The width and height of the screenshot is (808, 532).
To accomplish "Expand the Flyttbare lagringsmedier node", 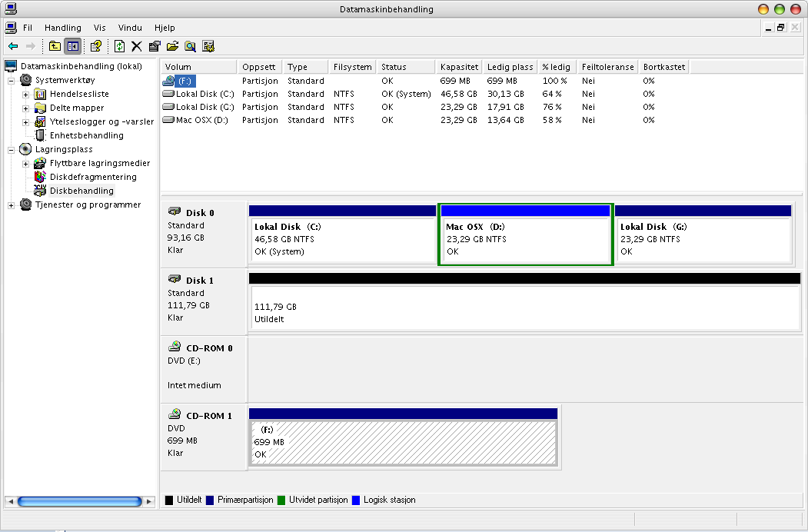I will [x=25, y=164].
